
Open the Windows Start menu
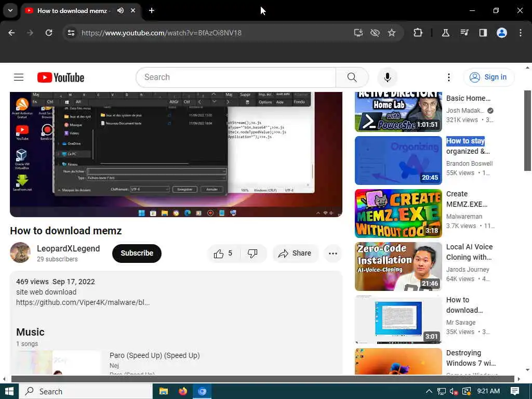point(9,392)
